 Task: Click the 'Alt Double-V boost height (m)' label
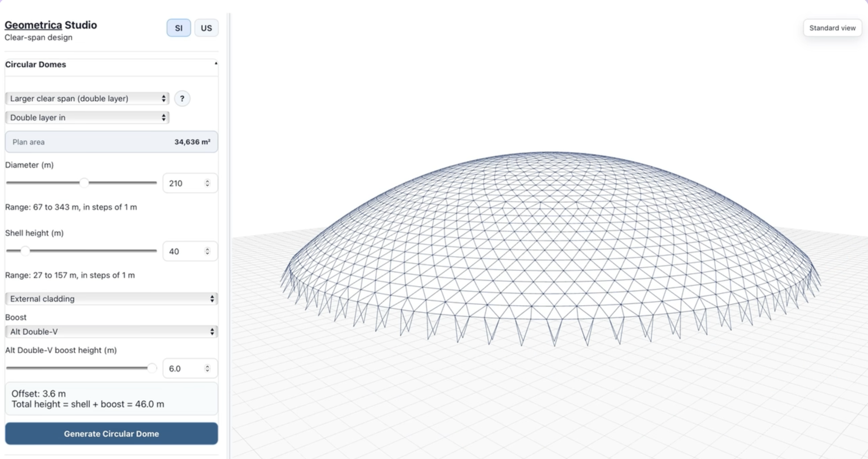coord(61,350)
